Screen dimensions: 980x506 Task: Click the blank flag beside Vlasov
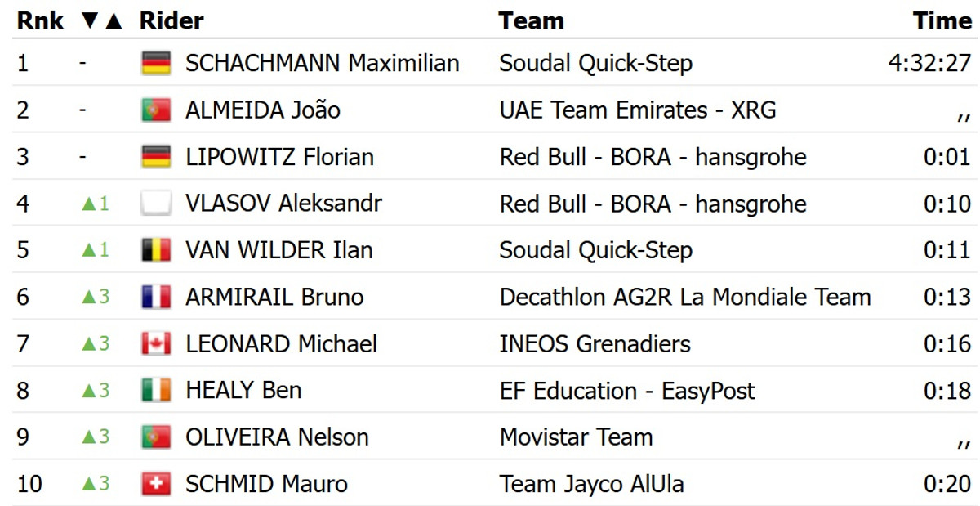(x=156, y=204)
